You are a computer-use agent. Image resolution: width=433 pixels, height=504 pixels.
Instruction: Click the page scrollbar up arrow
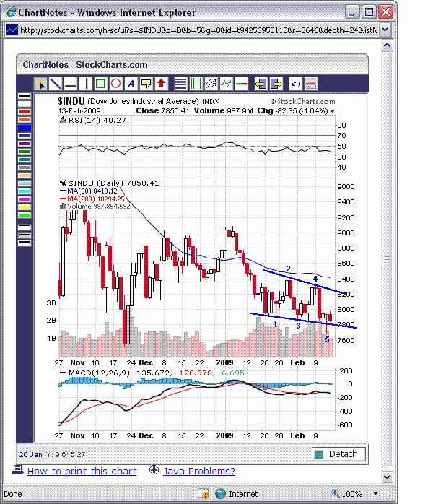click(x=387, y=45)
